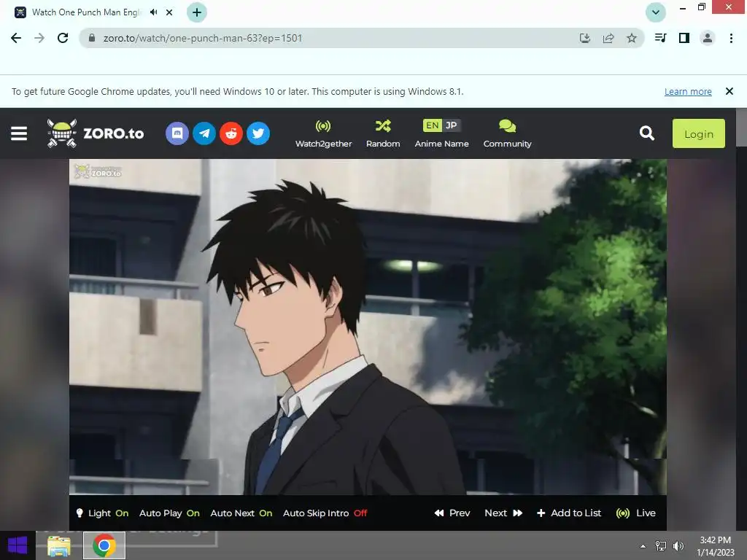Enable Auto Skip Intro
The width and height of the screenshot is (747, 560).
coord(325,513)
